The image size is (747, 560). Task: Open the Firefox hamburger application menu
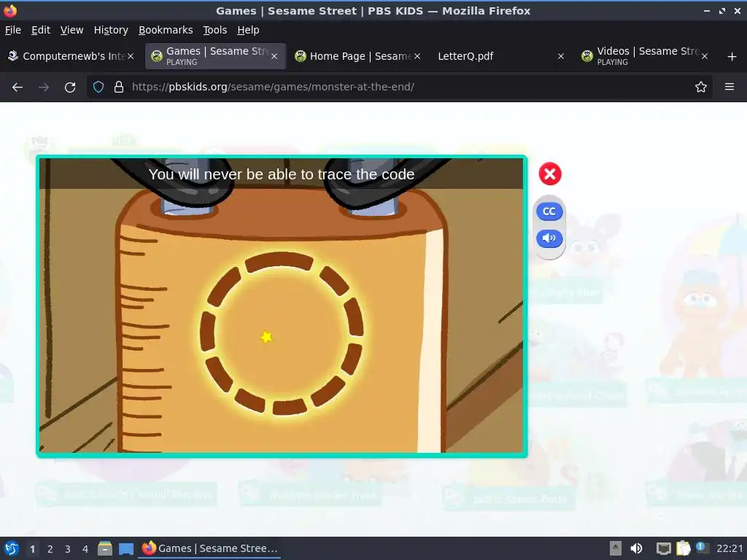coord(729,87)
